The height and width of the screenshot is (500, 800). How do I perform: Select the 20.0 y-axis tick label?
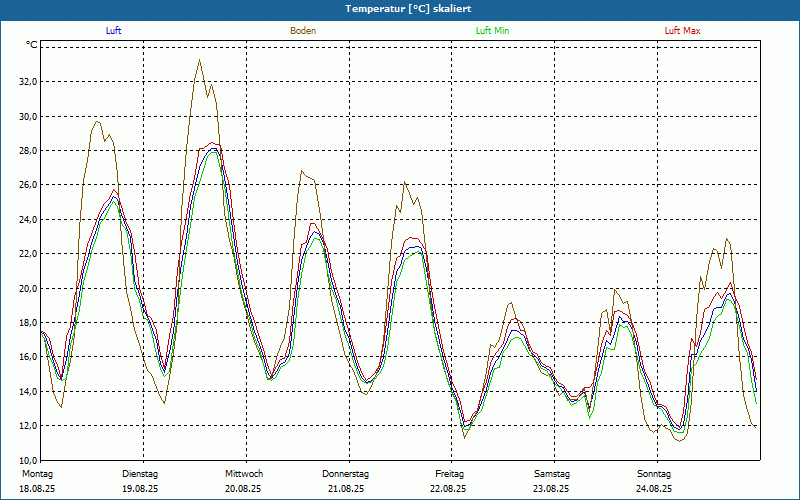tap(28, 289)
